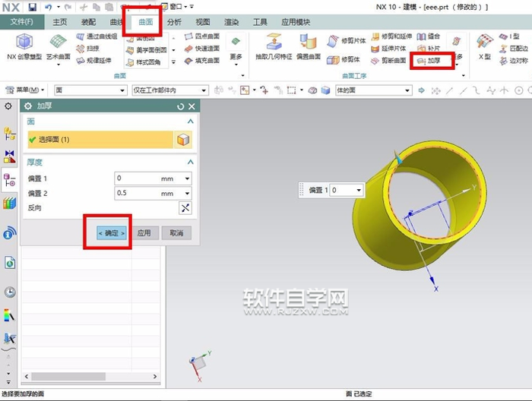
Task: Choose 四点曲面 command
Action: 202,36
